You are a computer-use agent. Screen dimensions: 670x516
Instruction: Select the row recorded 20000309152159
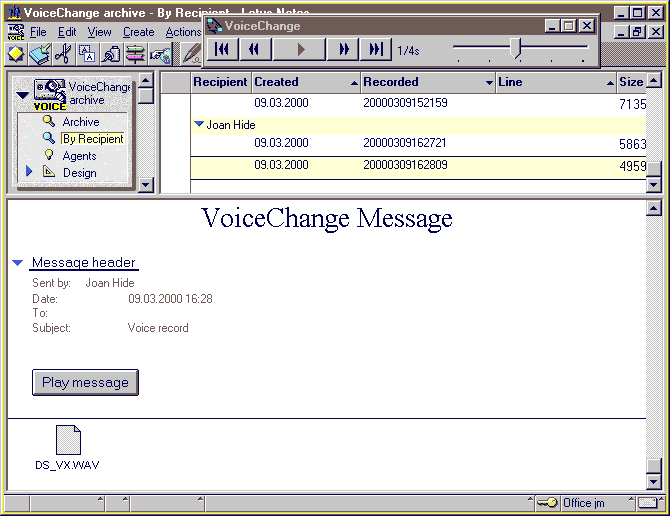(x=418, y=103)
